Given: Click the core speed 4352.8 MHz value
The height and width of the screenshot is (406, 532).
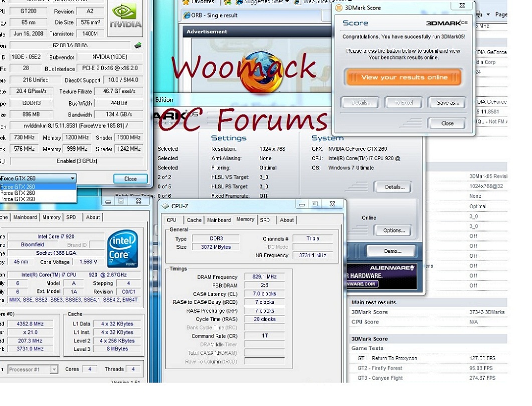Looking at the screenshot, I should (30, 324).
